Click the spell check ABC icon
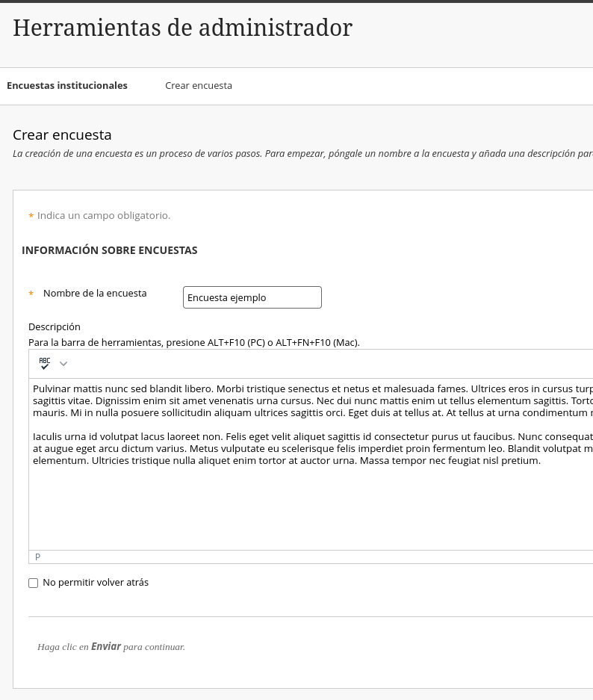 tap(45, 364)
